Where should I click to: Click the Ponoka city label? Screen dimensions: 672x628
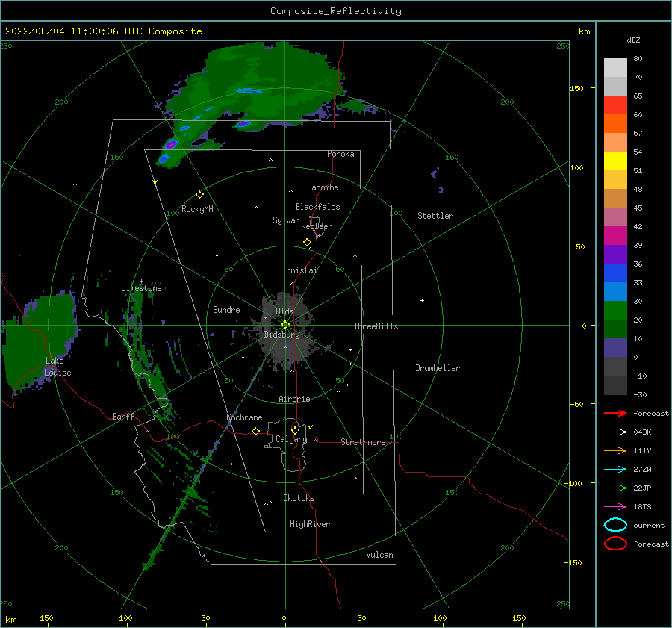340,154
